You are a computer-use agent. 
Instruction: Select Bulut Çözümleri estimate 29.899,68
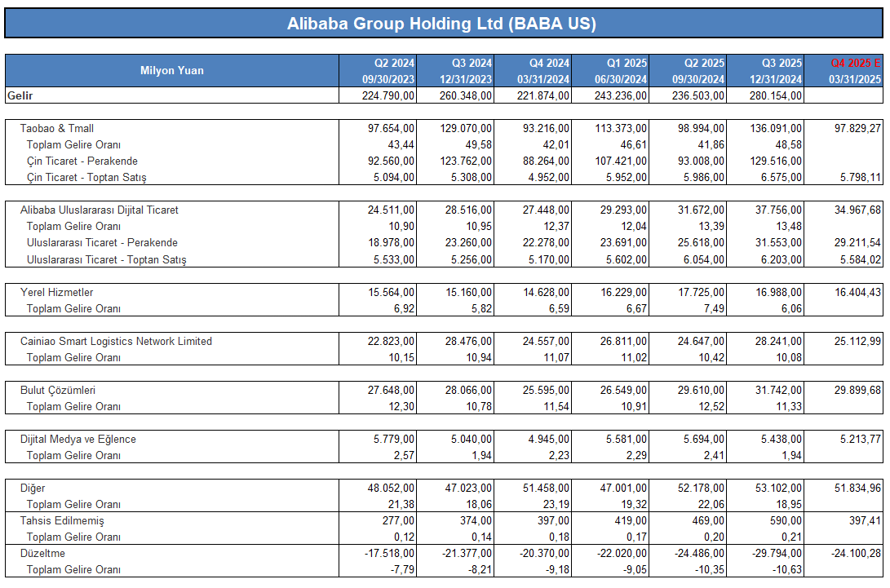click(x=857, y=391)
